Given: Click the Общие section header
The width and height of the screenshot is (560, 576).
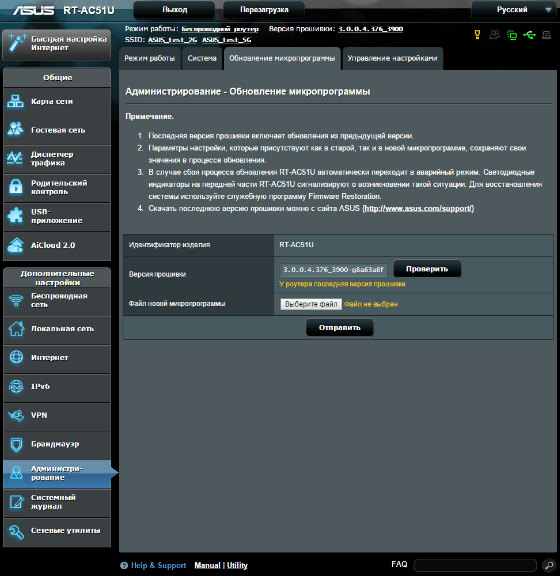Looking at the screenshot, I should coord(57,78).
